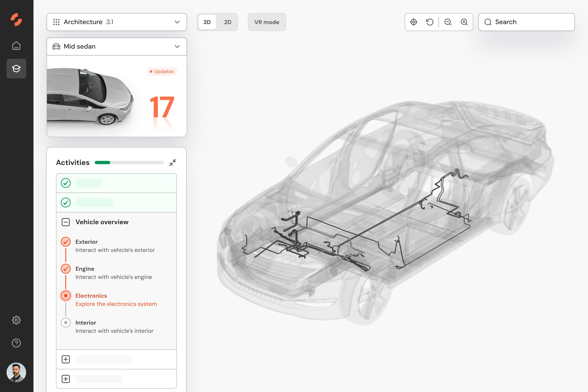This screenshot has height=392, width=588.
Task: Collapse the Vehicle overview section
Action: 66,222
